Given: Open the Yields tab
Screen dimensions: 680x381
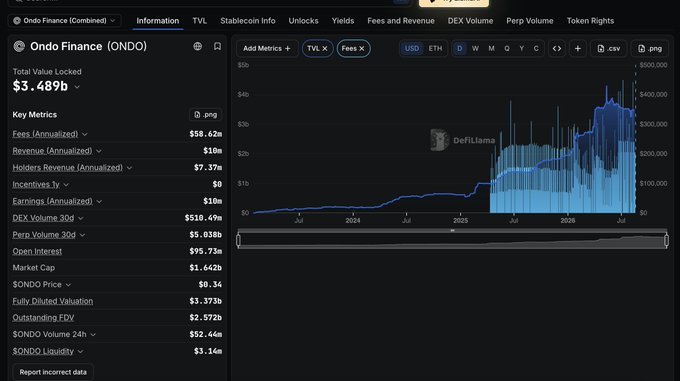Looking at the screenshot, I should coord(343,21).
